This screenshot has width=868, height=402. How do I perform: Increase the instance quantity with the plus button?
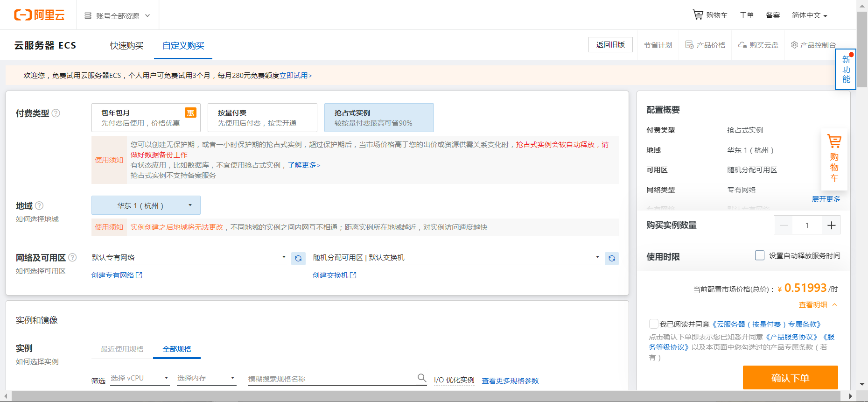tap(831, 226)
